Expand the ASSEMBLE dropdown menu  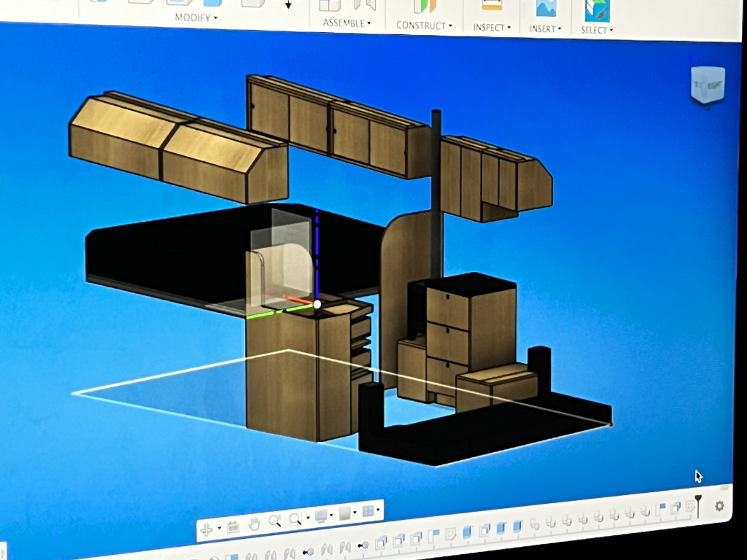[x=347, y=23]
